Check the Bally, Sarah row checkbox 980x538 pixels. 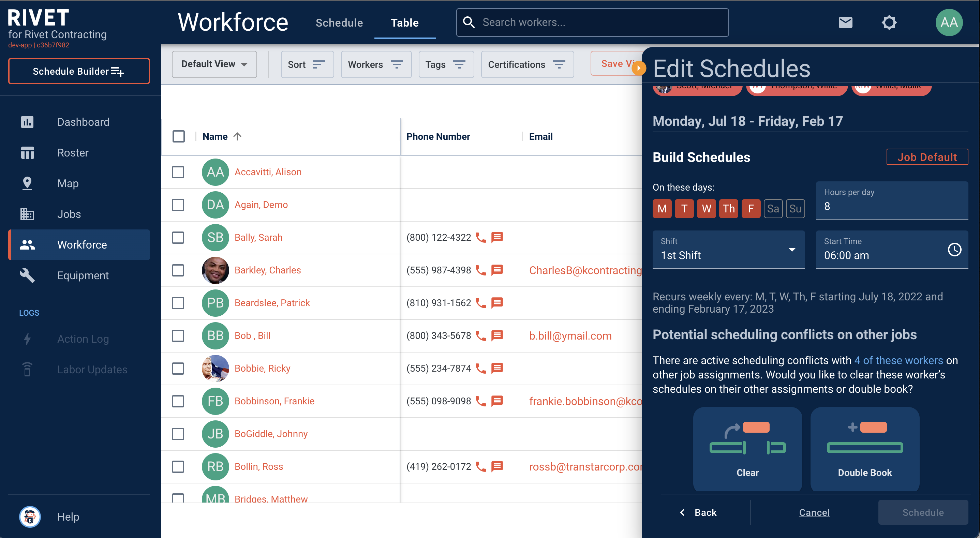(178, 237)
